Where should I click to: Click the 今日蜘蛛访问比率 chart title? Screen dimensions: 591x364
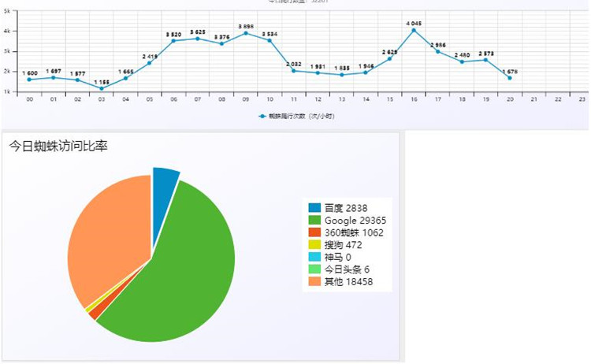pyautogui.click(x=58, y=147)
